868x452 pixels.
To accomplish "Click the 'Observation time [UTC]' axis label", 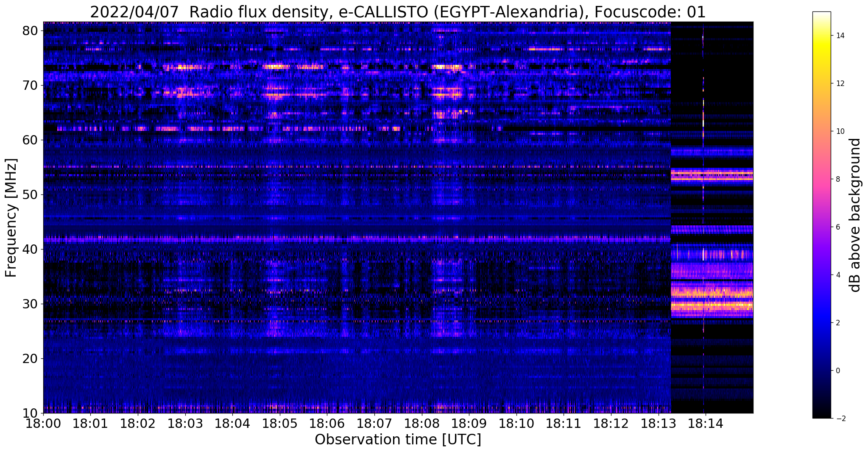I will click(398, 440).
